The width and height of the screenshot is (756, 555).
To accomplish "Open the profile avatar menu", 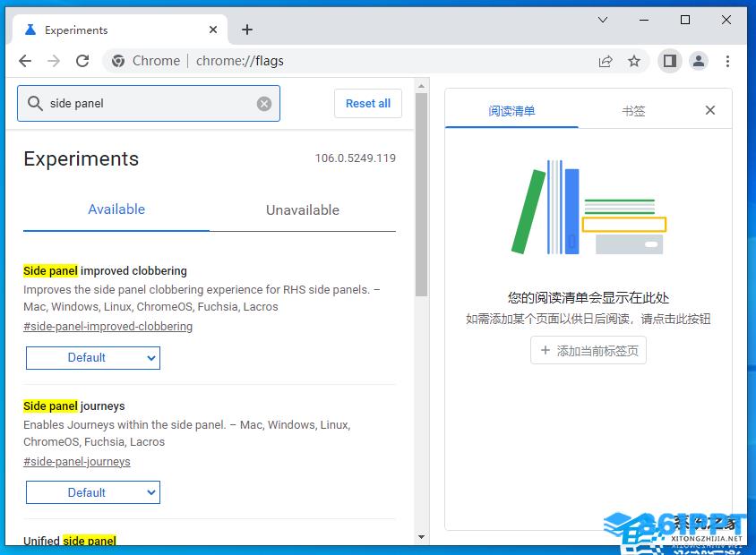I will tap(698, 61).
